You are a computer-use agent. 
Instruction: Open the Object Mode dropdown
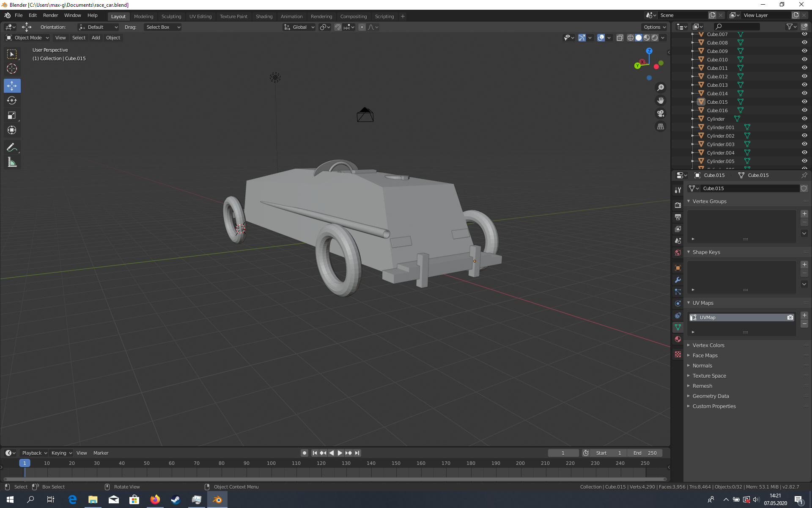pyautogui.click(x=28, y=38)
